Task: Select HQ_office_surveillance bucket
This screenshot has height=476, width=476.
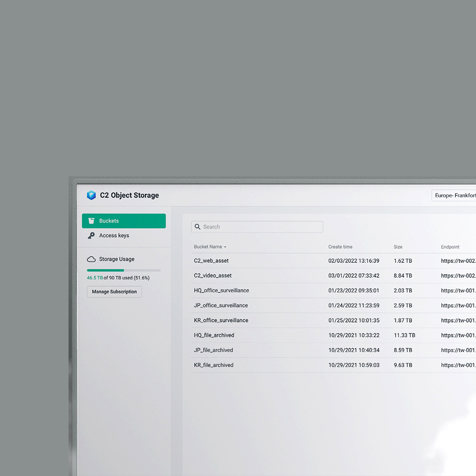Action: [x=221, y=291]
